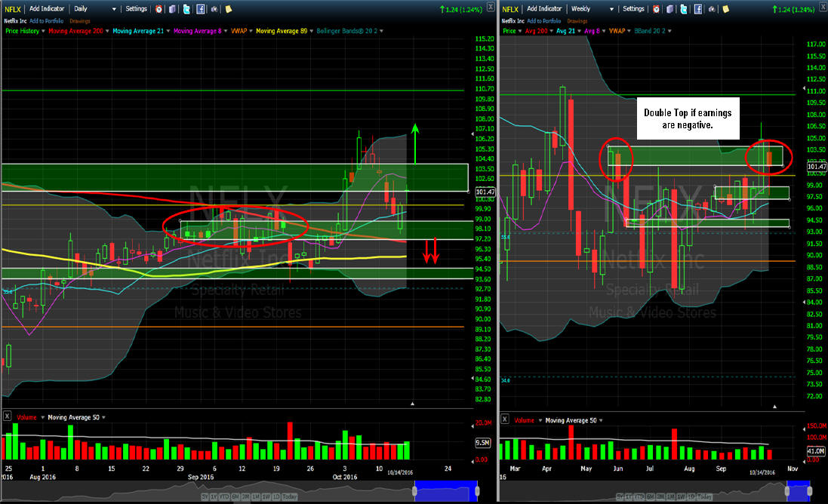Open Drawings link in Weekly chart
This screenshot has width=828, height=504.
click(577, 21)
